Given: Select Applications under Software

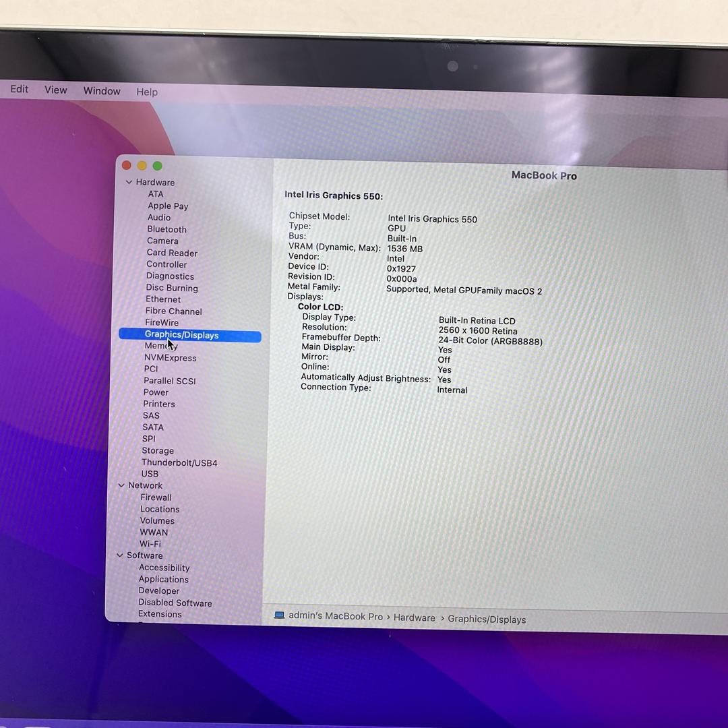Looking at the screenshot, I should 163,580.
